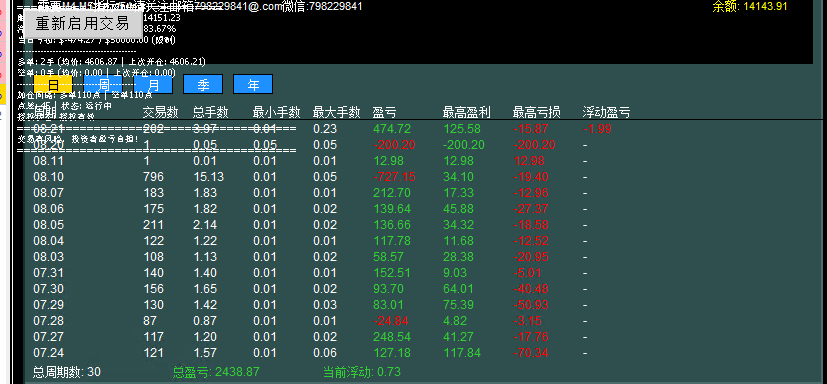Click the -24.84 loss value
Screen dimensions: 827x384
pyautogui.click(x=391, y=321)
